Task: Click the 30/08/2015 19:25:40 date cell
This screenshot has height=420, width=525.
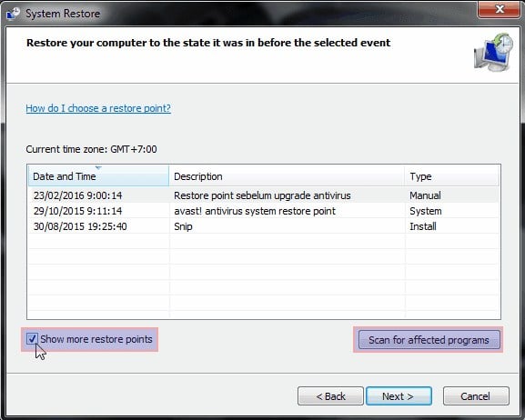Action: pyautogui.click(x=80, y=226)
